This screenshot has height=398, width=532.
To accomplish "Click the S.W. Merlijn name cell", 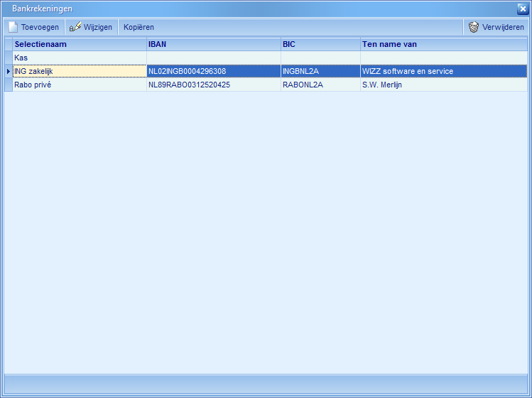I will click(x=443, y=85).
